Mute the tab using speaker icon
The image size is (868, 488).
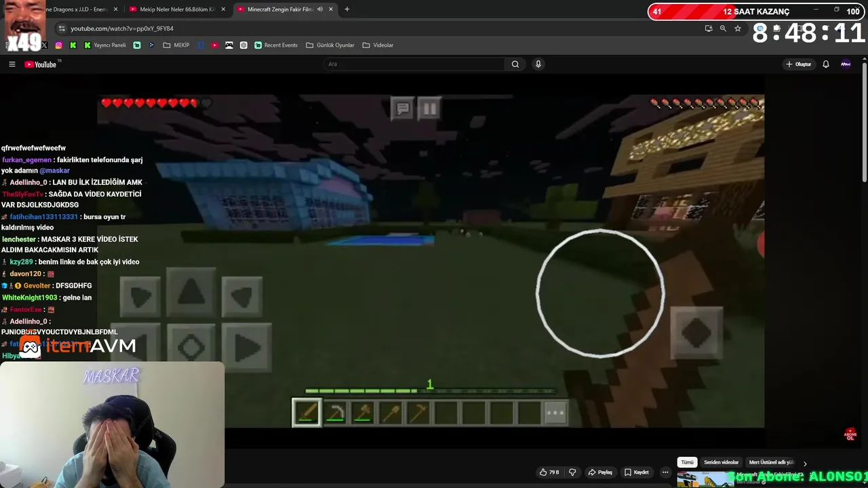pos(320,9)
